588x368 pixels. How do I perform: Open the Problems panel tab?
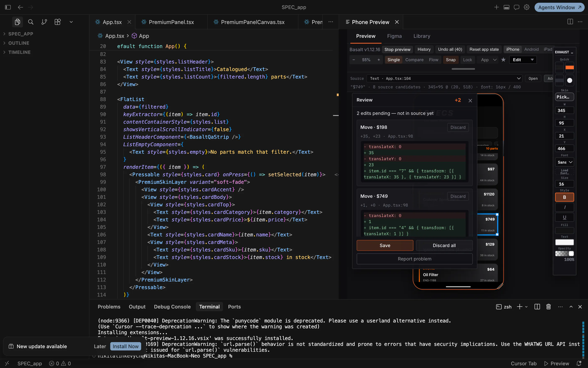click(109, 307)
